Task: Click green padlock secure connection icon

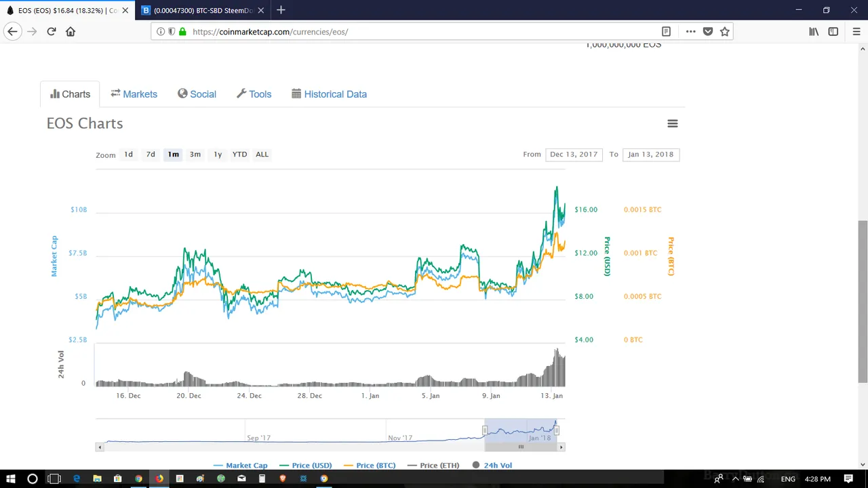Action: 182,31
